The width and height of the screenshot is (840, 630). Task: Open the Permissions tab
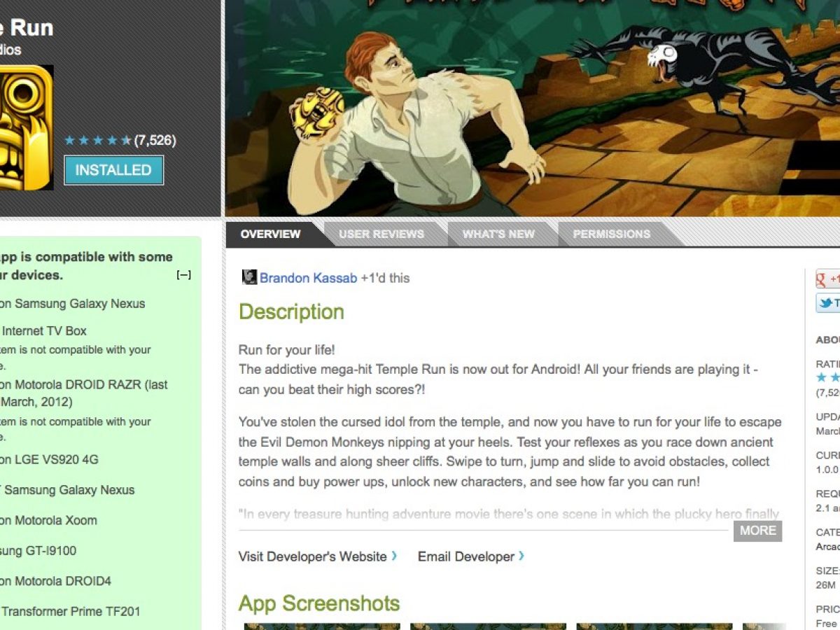(x=612, y=234)
